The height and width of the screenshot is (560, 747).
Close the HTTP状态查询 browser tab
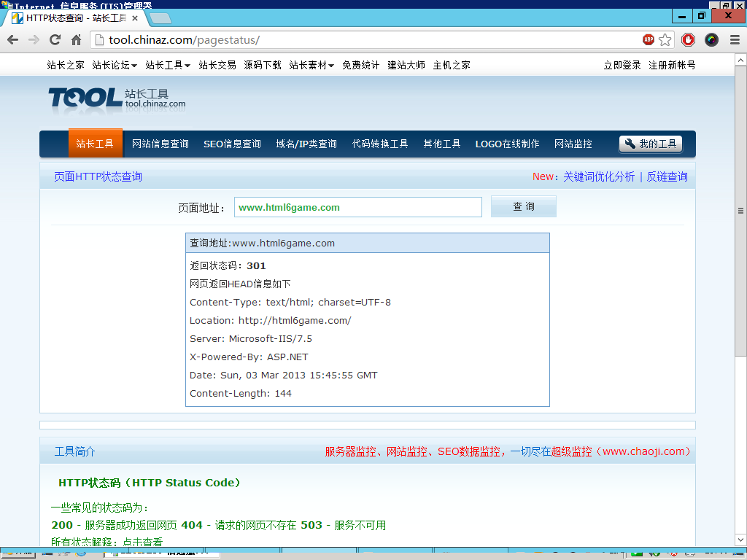tap(135, 18)
